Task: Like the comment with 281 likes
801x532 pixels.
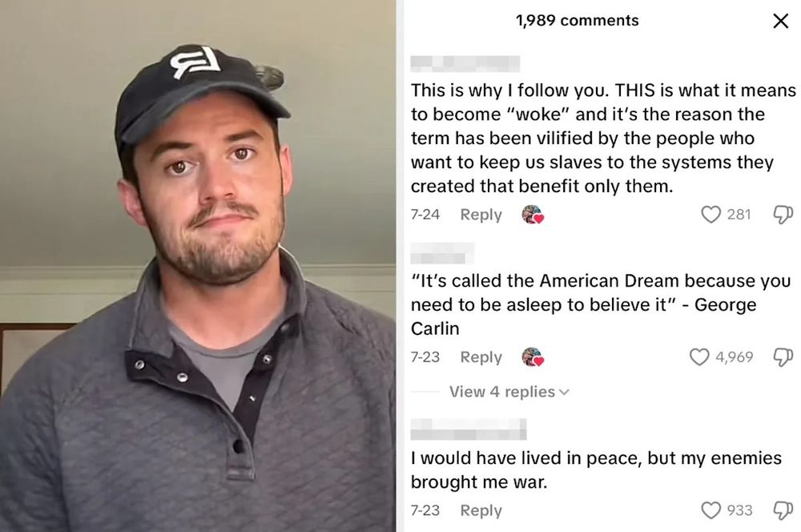Action: [710, 214]
